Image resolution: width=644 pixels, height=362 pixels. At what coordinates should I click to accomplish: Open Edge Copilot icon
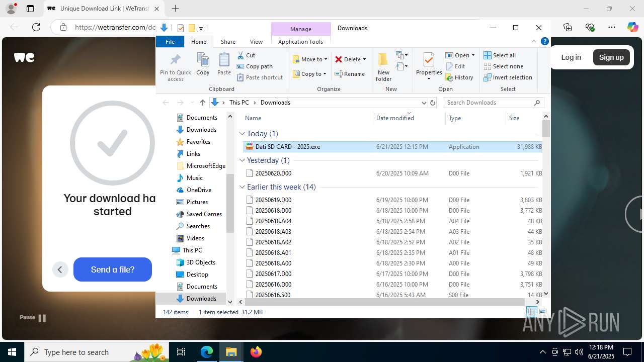pos(632,28)
